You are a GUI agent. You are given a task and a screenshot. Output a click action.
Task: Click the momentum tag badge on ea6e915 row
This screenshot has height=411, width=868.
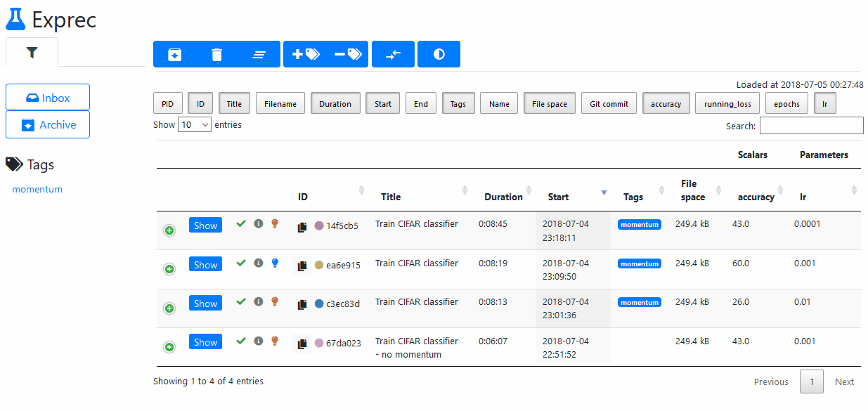tap(640, 263)
